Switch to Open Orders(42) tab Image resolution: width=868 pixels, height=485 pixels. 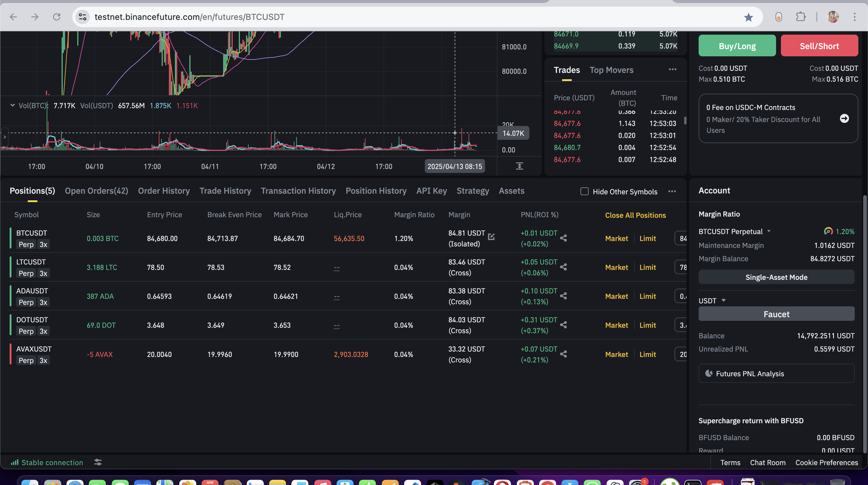pyautogui.click(x=96, y=191)
